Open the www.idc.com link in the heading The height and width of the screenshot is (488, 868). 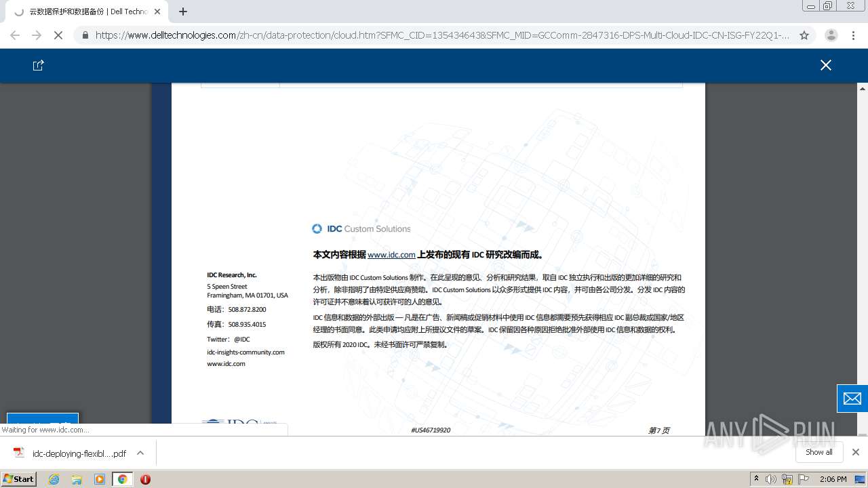[391, 255]
